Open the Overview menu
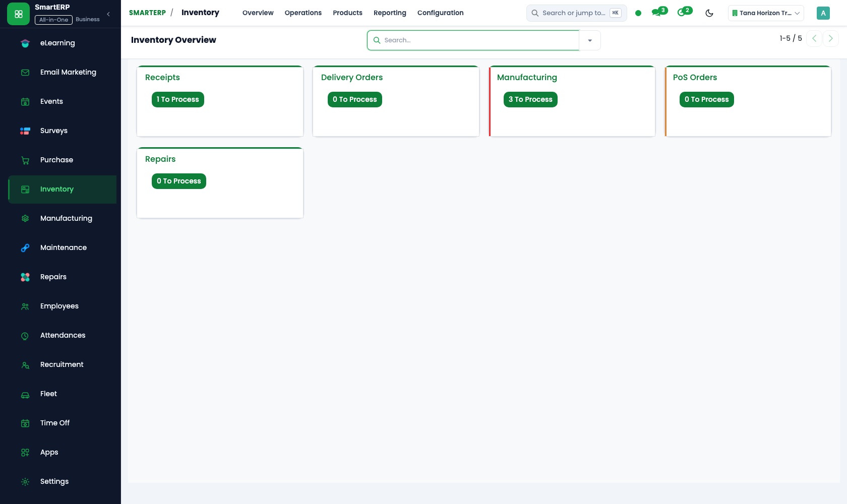 (x=258, y=13)
